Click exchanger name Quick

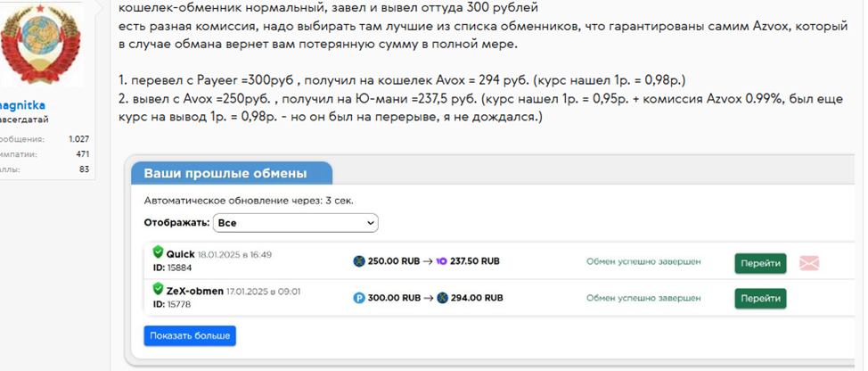click(181, 254)
